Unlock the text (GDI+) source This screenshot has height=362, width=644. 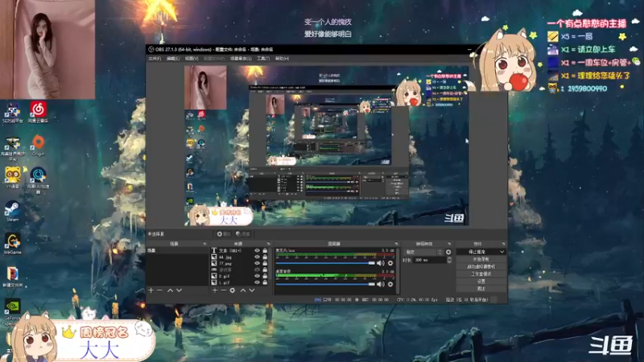pos(265,250)
